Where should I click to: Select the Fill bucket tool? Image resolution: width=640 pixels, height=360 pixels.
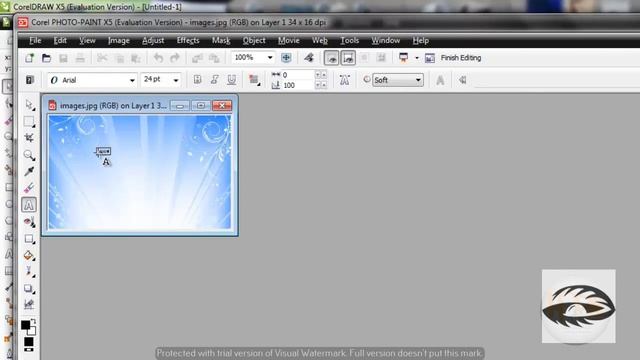click(29, 256)
